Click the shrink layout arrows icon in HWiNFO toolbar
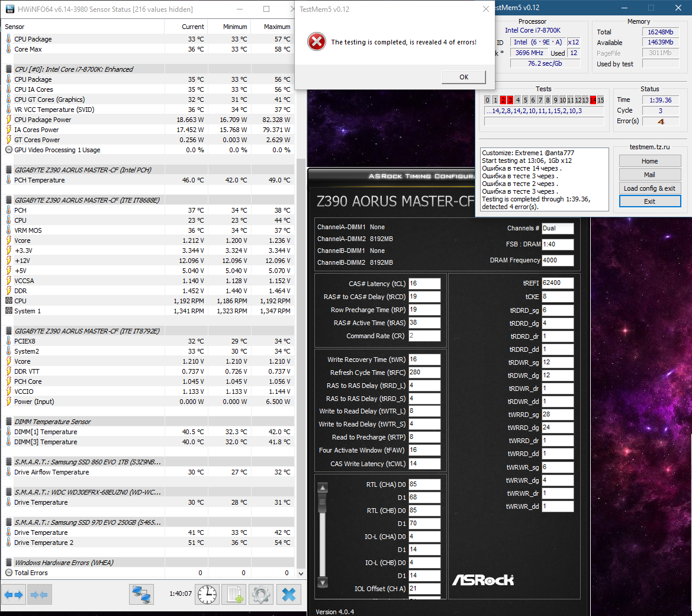692x616 pixels. click(x=39, y=594)
